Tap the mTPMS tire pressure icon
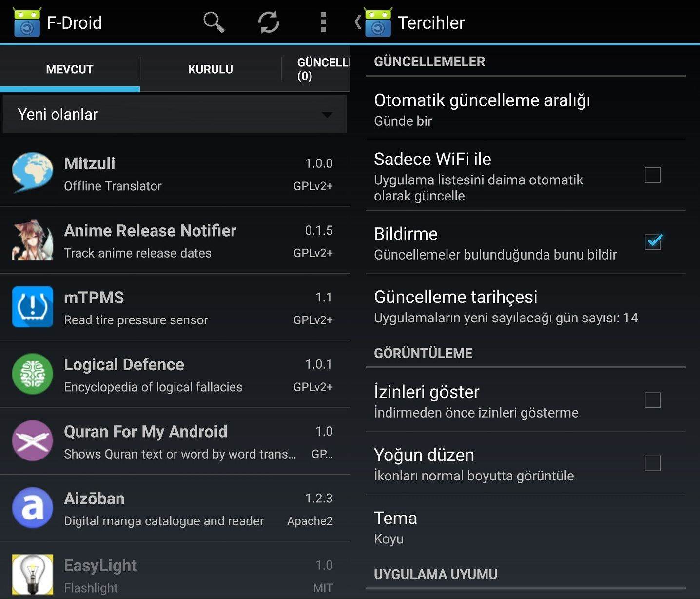The image size is (700, 599). pos(33,306)
